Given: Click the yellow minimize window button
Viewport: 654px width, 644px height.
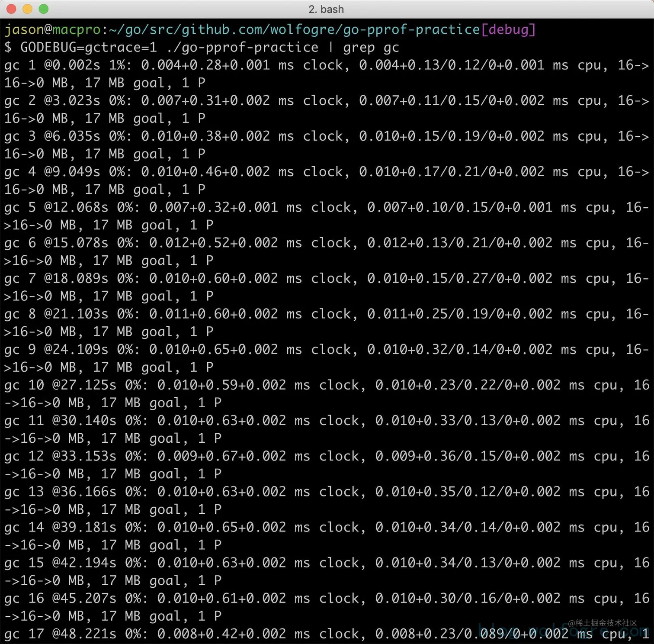Looking at the screenshot, I should (28, 9).
